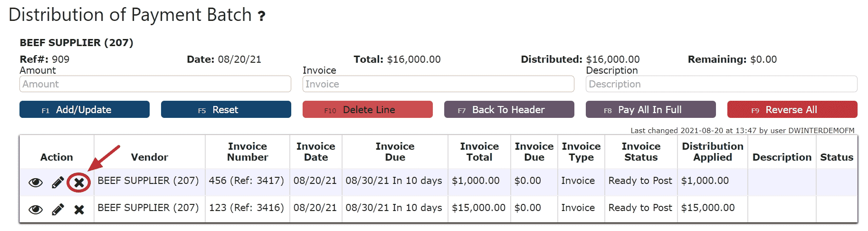Select the $15,000.00 invoice total cell

point(478,208)
